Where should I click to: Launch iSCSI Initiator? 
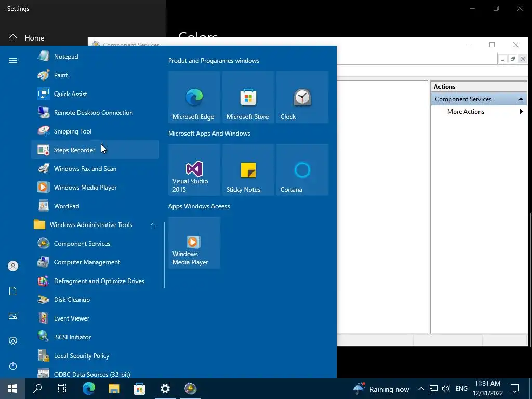pyautogui.click(x=95, y=337)
